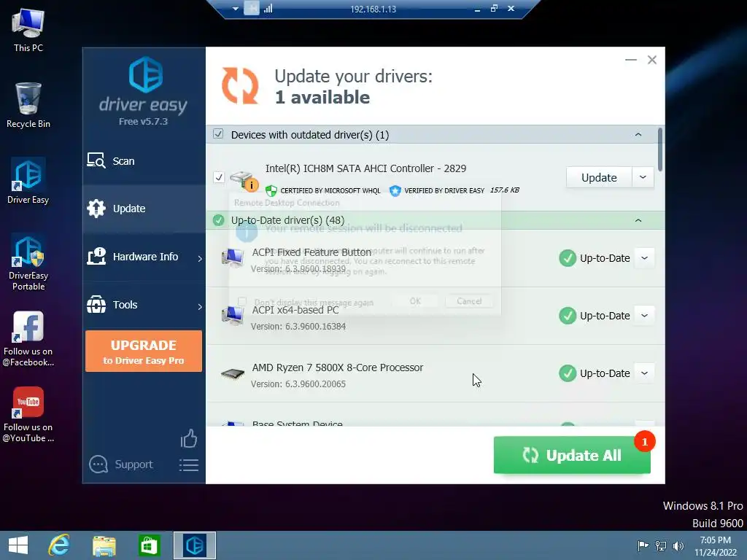Click the Scan magnifier icon

point(96,160)
